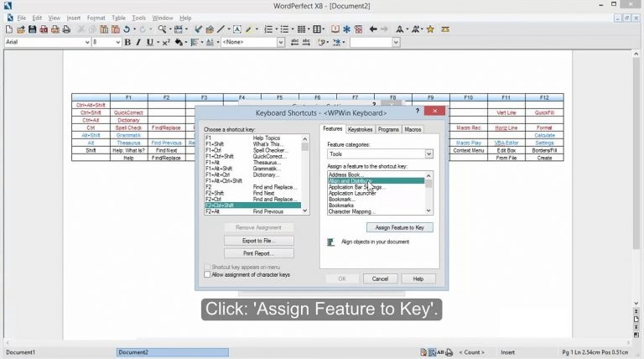Click the Back arrow icon
The height and width of the screenshot is (359, 644).
[x=373, y=29]
